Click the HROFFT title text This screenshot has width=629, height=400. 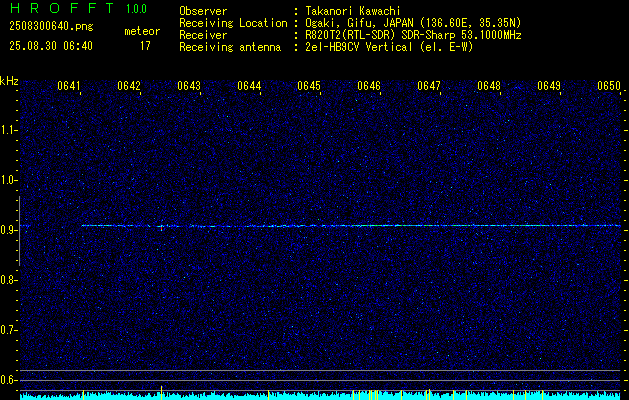pyautogui.click(x=62, y=8)
